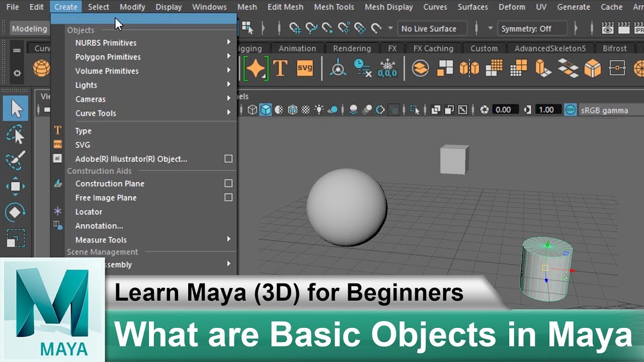Open the Edit Mesh menu
Screen dimensions: 644x362
coord(285,7)
